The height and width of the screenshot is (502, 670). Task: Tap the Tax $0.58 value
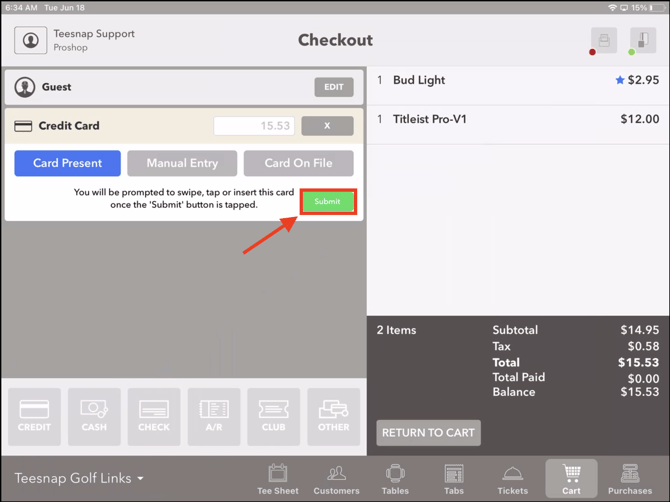(643, 346)
